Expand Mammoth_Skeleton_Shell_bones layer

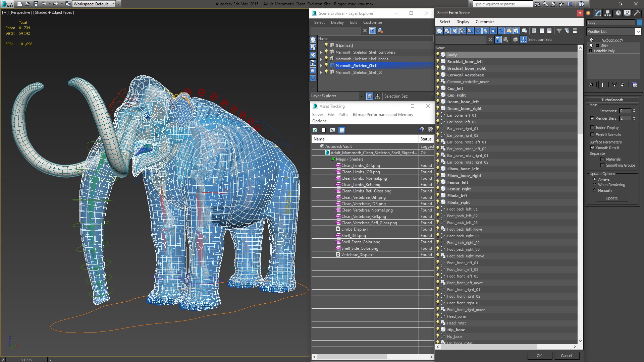tap(321, 59)
